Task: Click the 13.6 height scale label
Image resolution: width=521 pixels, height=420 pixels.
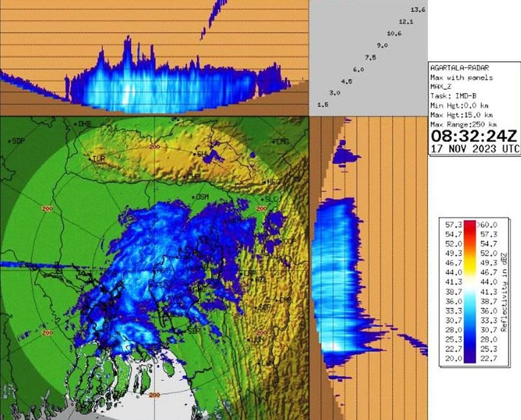Action: pos(417,10)
